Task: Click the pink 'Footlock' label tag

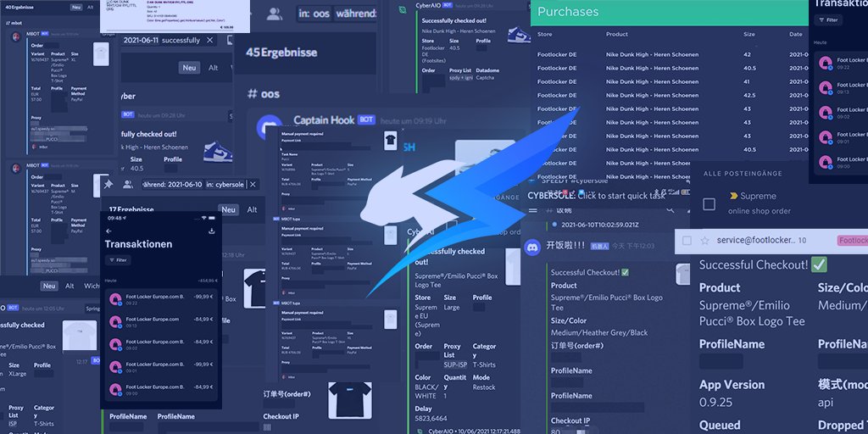Action: point(853,241)
